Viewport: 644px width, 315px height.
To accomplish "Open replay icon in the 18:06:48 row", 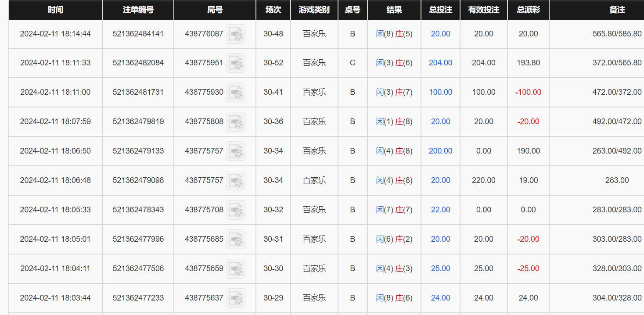I will [x=235, y=181].
